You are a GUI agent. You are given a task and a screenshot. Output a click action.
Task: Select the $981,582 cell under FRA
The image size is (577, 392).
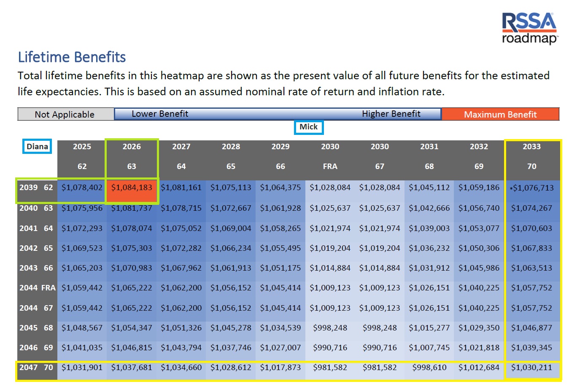[330, 368]
